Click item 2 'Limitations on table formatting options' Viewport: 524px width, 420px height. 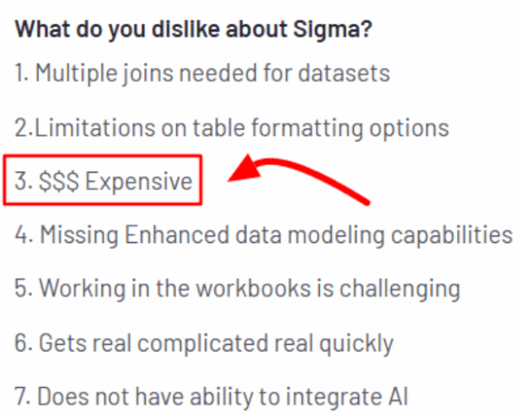pyautogui.click(x=232, y=128)
